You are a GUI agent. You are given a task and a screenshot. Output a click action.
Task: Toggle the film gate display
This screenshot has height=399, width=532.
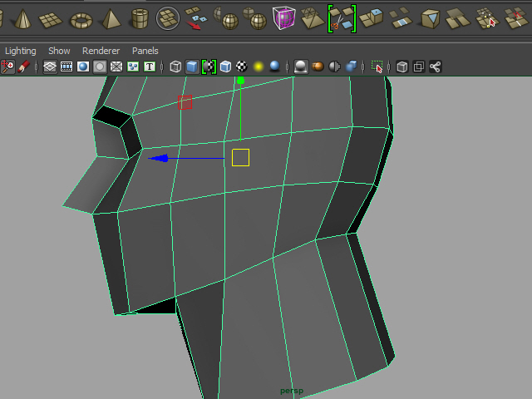tap(66, 66)
